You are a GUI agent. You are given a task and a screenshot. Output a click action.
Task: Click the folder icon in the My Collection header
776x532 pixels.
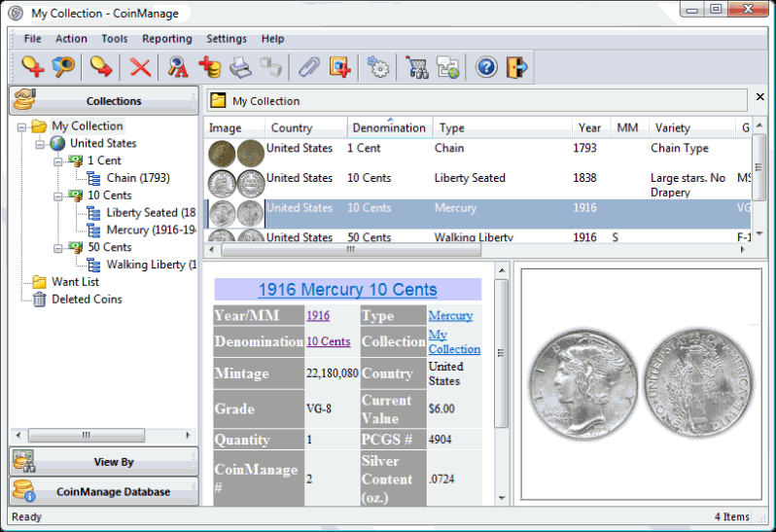click(x=218, y=100)
